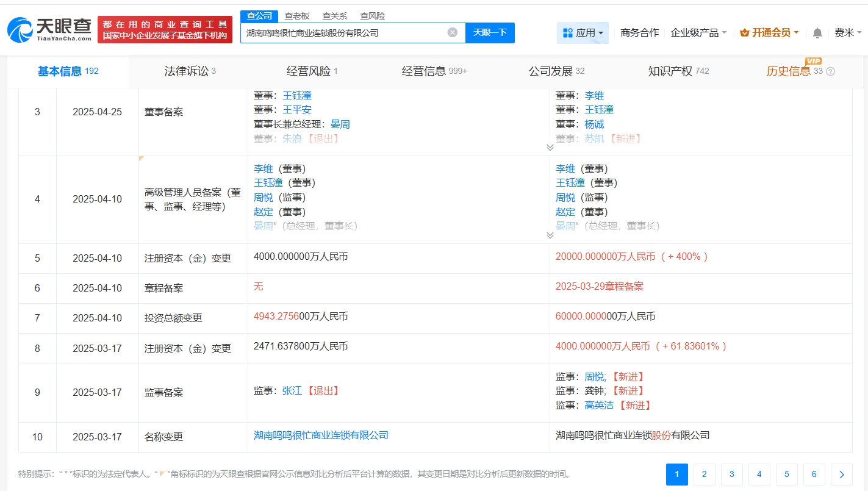Go to page 3 of change records
Image resolution: width=868 pixels, height=491 pixels.
[x=731, y=474]
